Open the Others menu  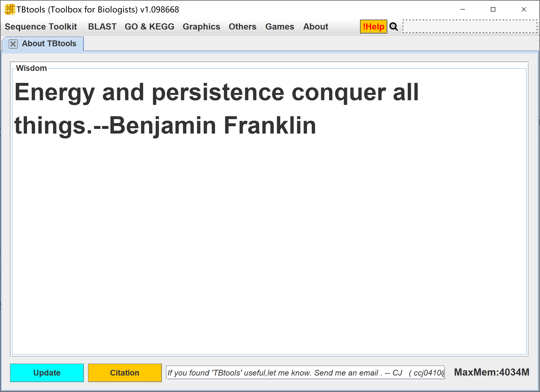pos(242,27)
